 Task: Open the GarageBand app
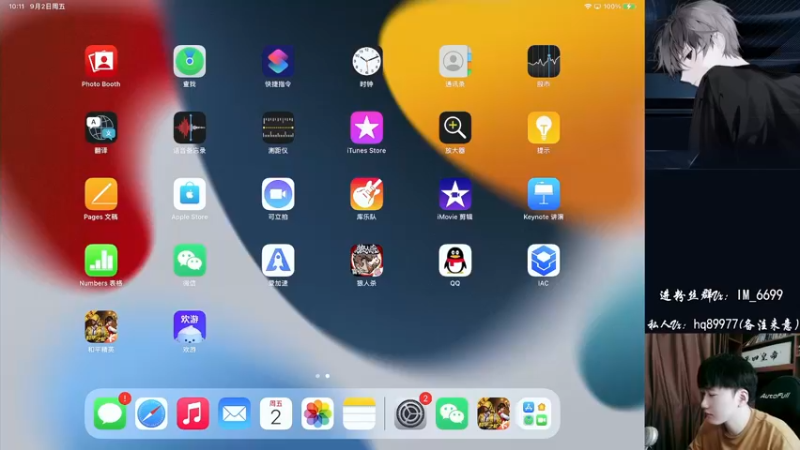366,194
